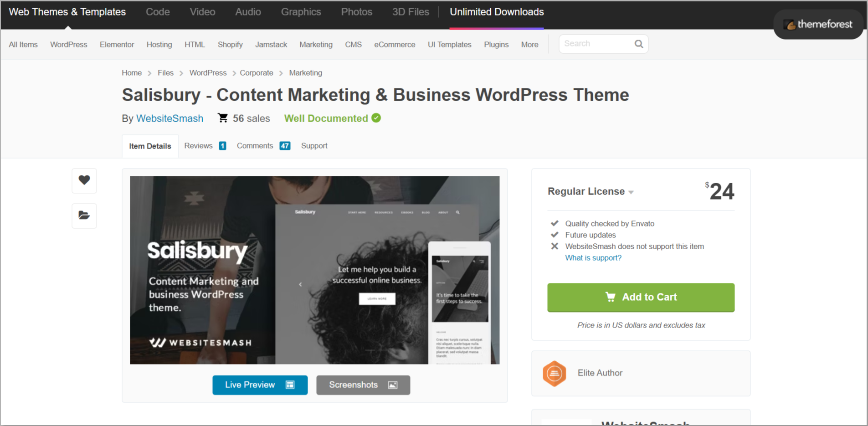Viewport: 868px width, 426px height.
Task: Open the Support tab
Action: point(314,146)
